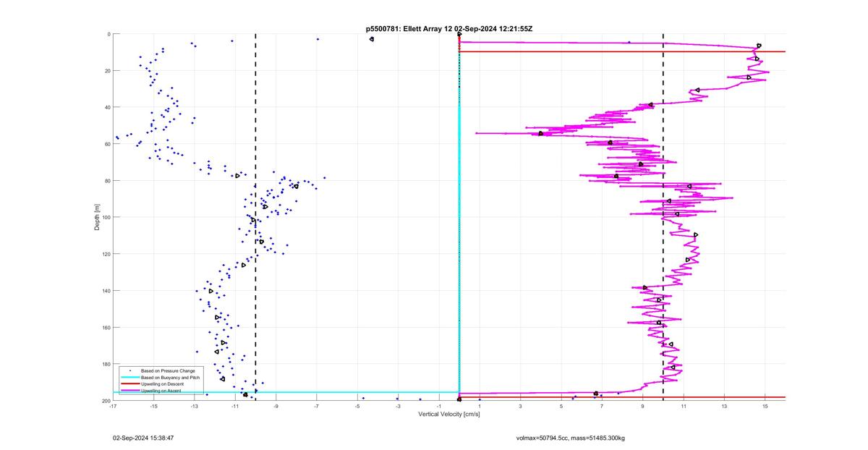The width and height of the screenshot is (868, 450).
Task: Click the x-axis tick label 11
Action: click(684, 406)
